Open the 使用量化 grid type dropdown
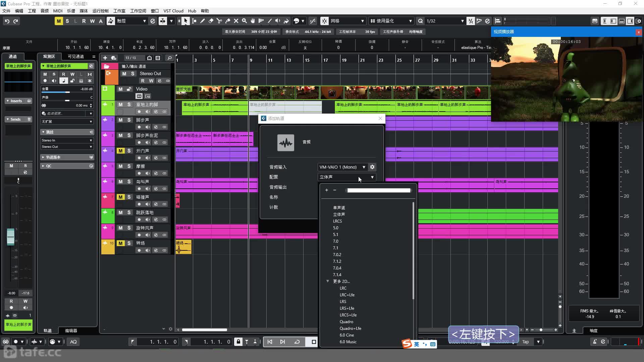Image resolution: width=644 pixels, height=362 pixels. pyautogui.click(x=391, y=21)
